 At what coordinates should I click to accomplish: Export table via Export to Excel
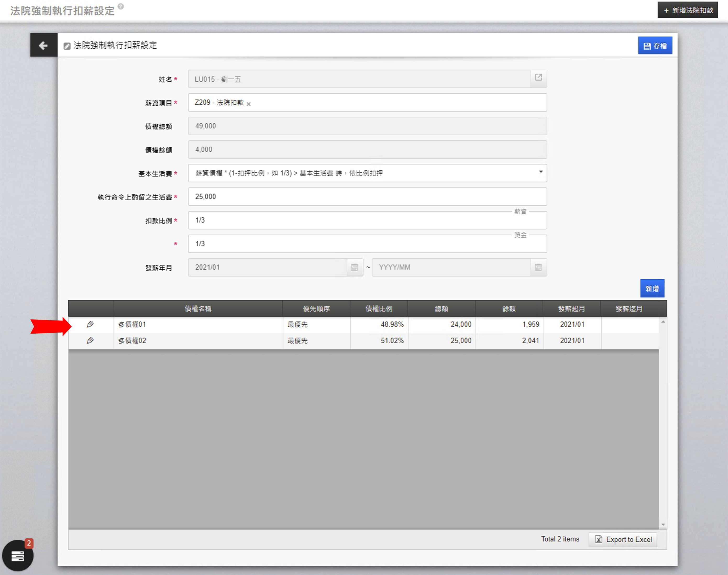tap(623, 539)
